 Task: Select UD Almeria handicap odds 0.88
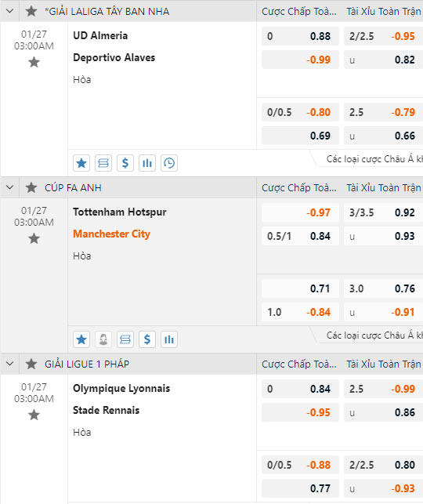300,36
